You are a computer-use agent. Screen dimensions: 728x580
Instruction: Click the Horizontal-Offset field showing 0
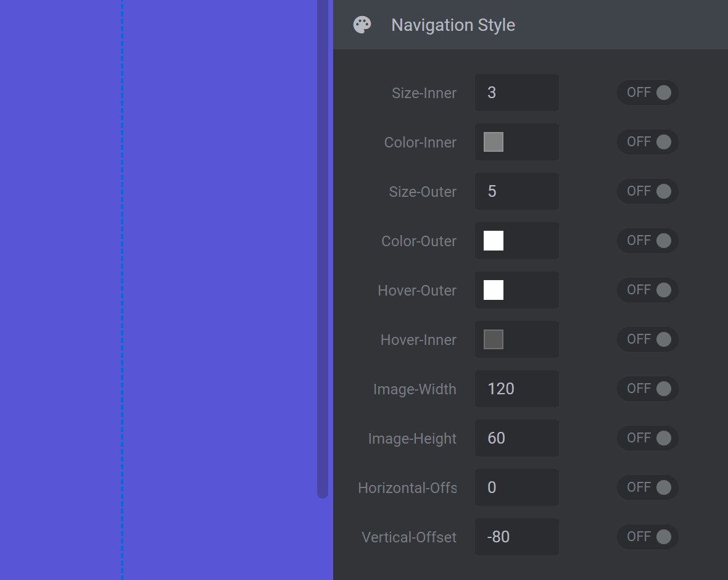click(x=517, y=487)
